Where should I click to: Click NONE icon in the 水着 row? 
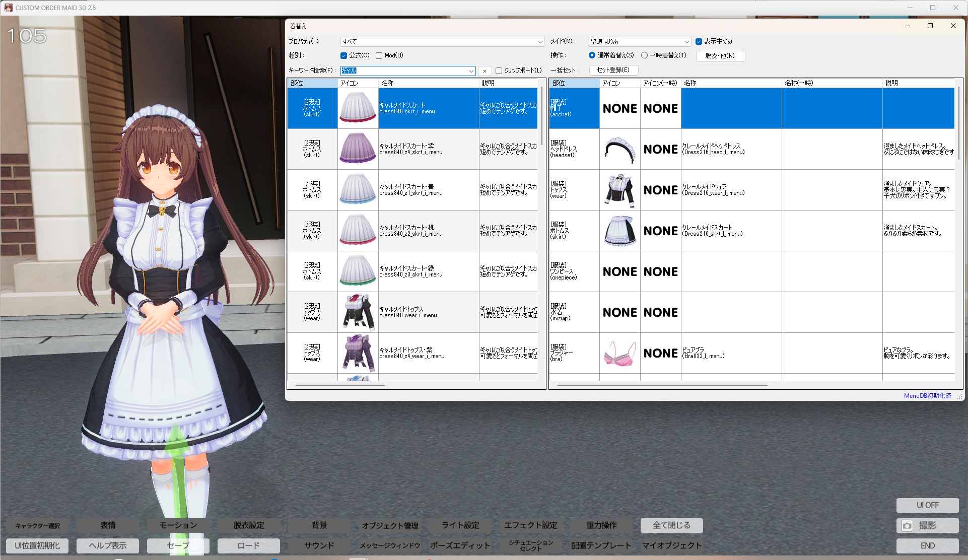coord(620,312)
